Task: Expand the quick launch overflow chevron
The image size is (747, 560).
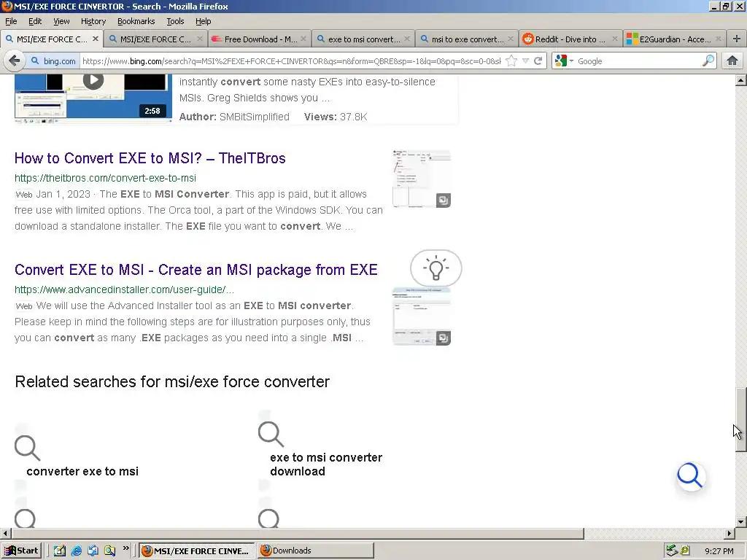Action: pyautogui.click(x=125, y=548)
